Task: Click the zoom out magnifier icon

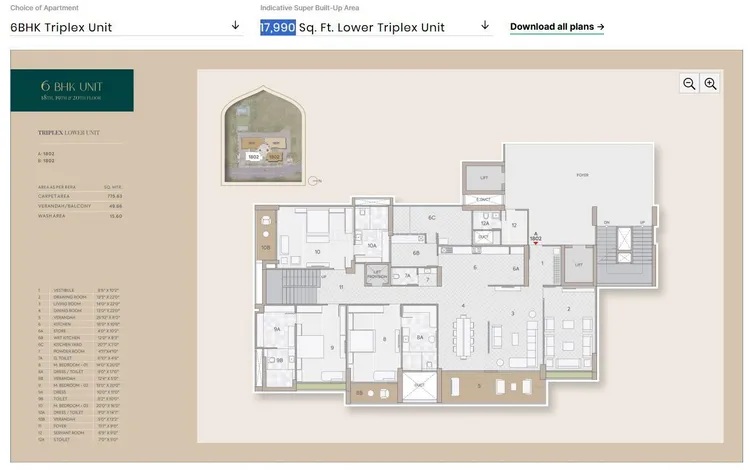Action: tap(689, 84)
